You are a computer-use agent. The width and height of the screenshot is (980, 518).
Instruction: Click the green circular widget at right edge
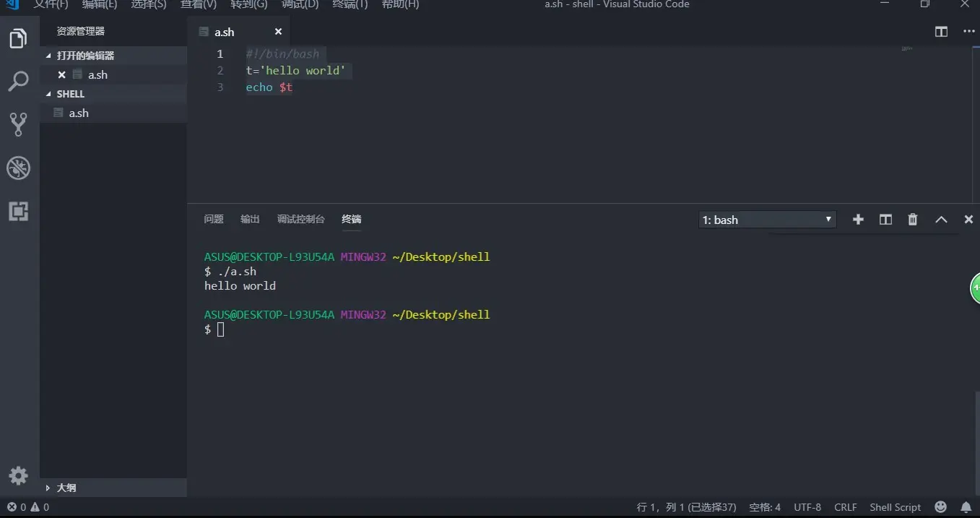(x=975, y=288)
